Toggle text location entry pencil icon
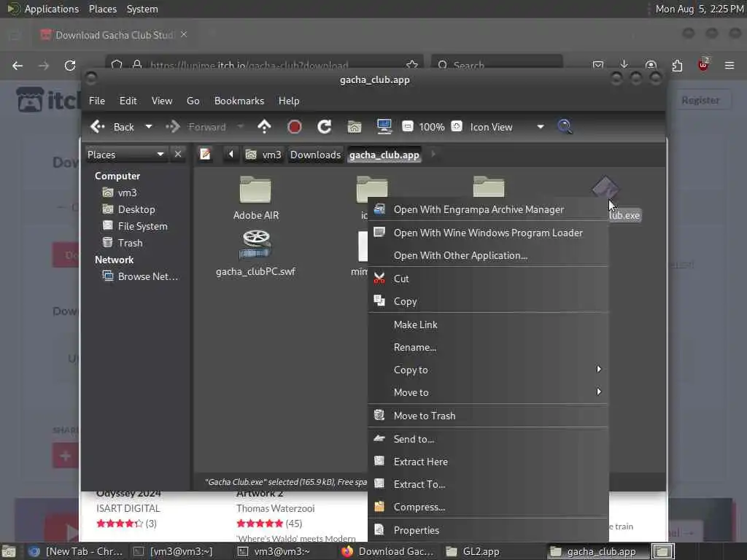The image size is (747, 560). (205, 155)
